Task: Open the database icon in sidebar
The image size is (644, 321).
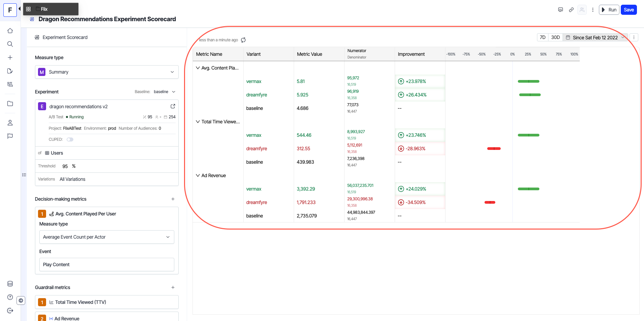Action: (x=10, y=284)
